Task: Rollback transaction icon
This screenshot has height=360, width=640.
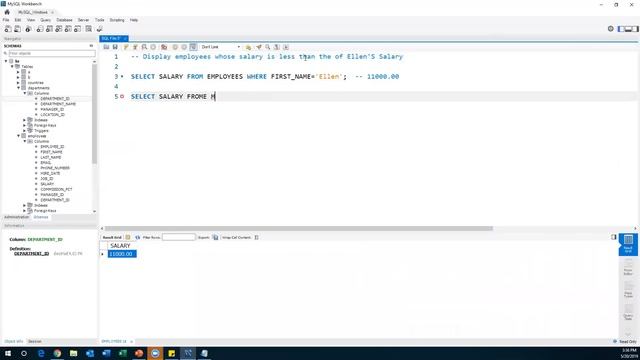Action: [184, 47]
